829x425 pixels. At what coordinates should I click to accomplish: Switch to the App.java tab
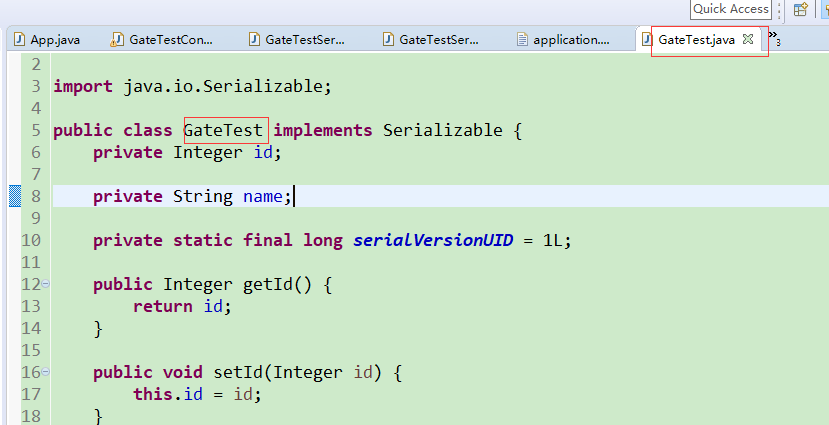click(x=55, y=40)
